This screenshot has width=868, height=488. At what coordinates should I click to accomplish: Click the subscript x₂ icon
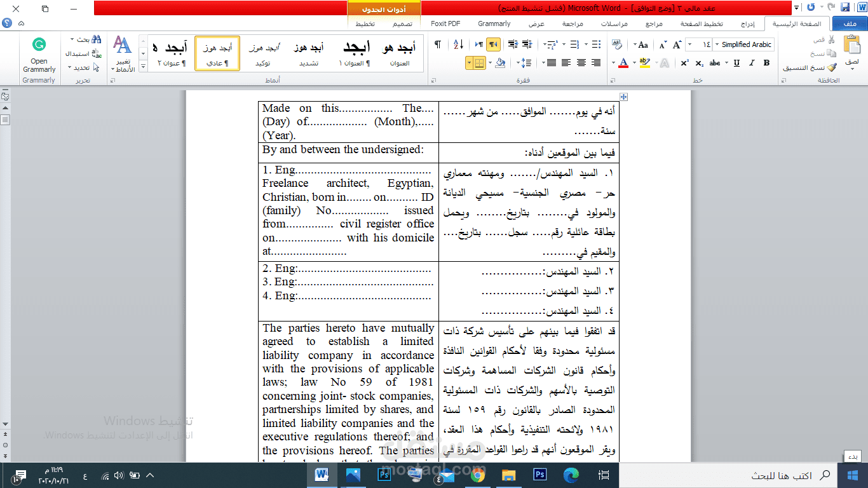click(x=700, y=63)
